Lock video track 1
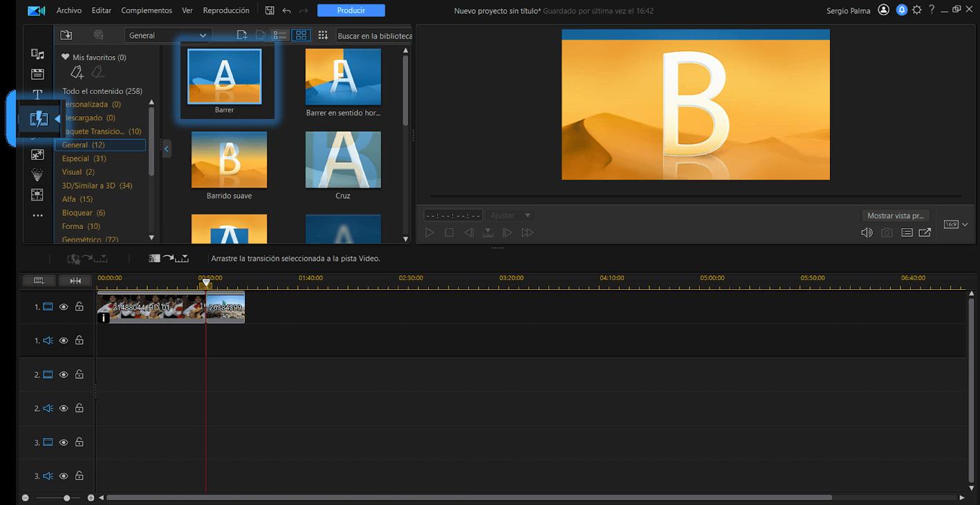980x505 pixels. click(x=80, y=306)
